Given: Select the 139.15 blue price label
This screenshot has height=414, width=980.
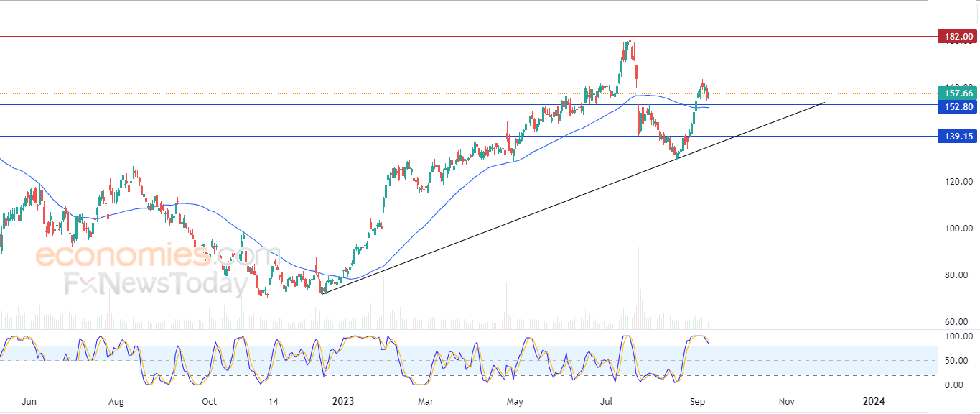Looking at the screenshot, I should (957, 136).
